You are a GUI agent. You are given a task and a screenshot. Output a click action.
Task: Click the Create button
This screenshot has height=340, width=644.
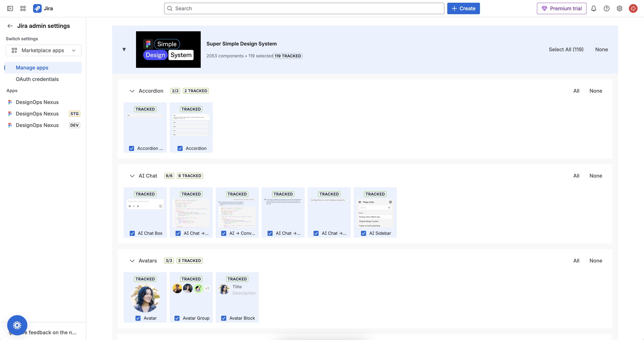point(463,8)
